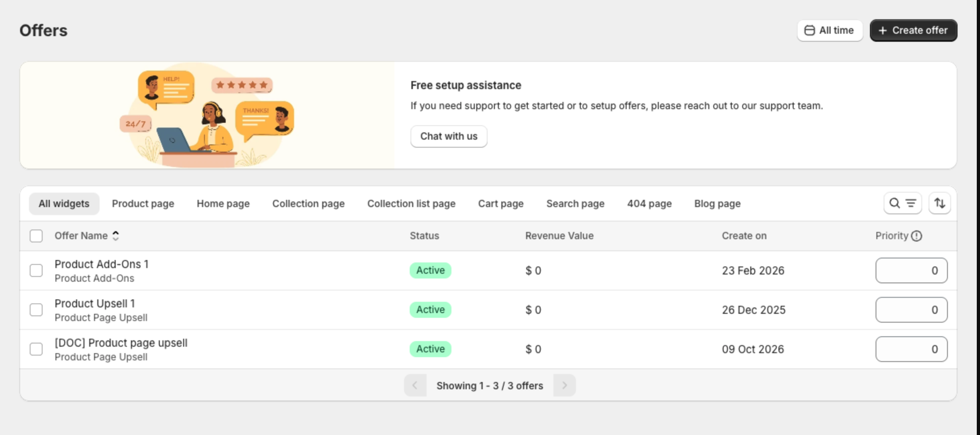Go to previous page of offers
This screenshot has width=980, height=435.
coord(415,386)
